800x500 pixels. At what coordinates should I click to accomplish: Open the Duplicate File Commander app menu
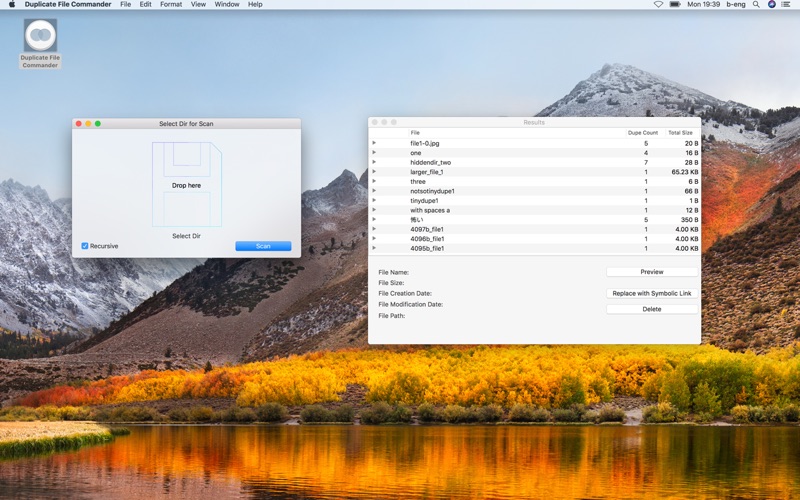(x=68, y=4)
